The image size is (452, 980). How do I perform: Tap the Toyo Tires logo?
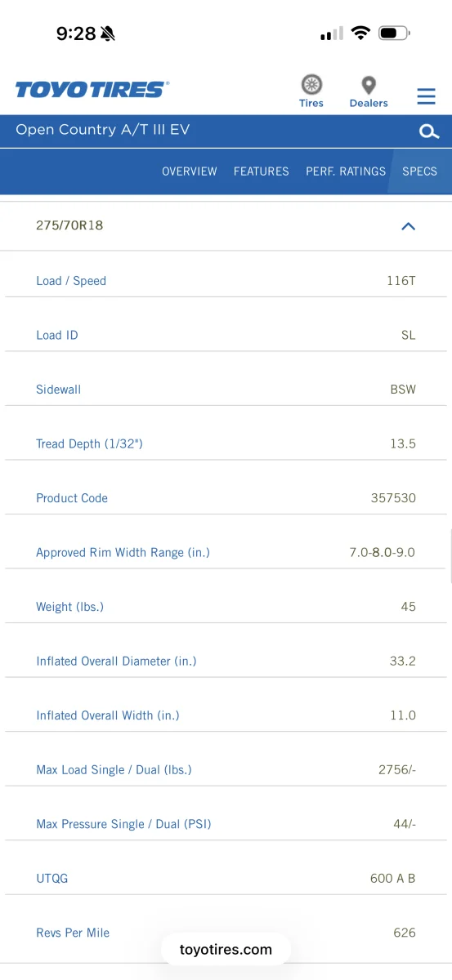(92, 89)
